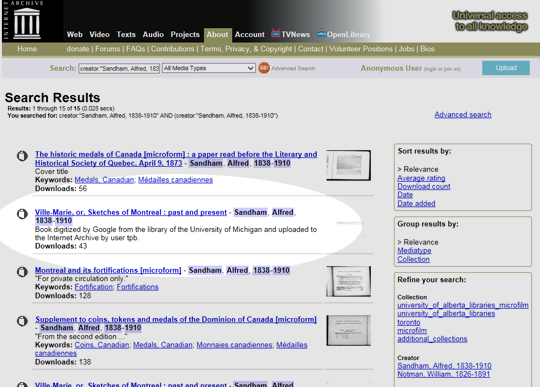Open Montreal and its fortifications title link

click(108, 270)
